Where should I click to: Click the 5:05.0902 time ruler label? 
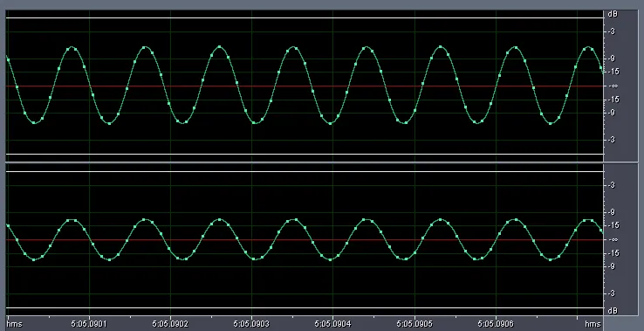coord(170,324)
